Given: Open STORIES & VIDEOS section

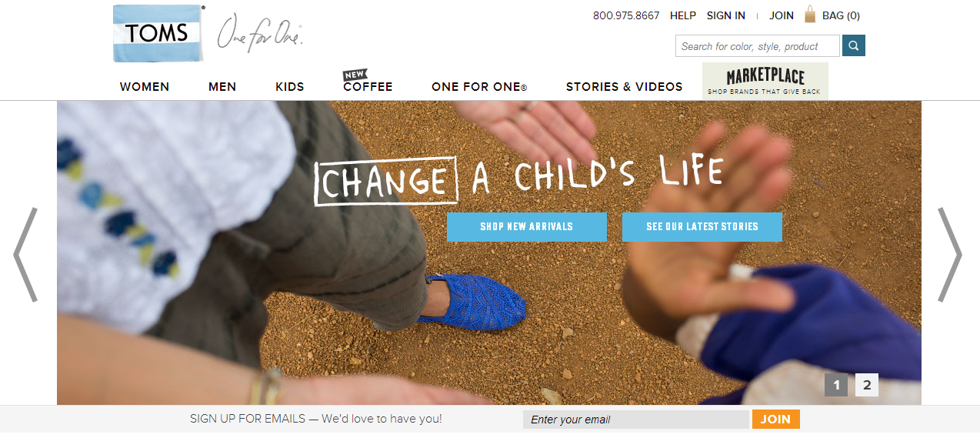Looking at the screenshot, I should click(625, 87).
